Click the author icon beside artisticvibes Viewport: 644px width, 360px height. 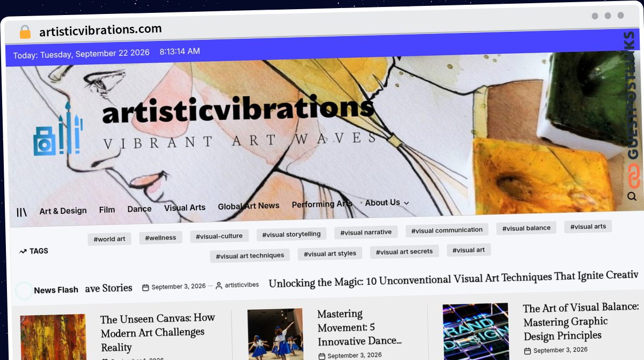pos(219,286)
